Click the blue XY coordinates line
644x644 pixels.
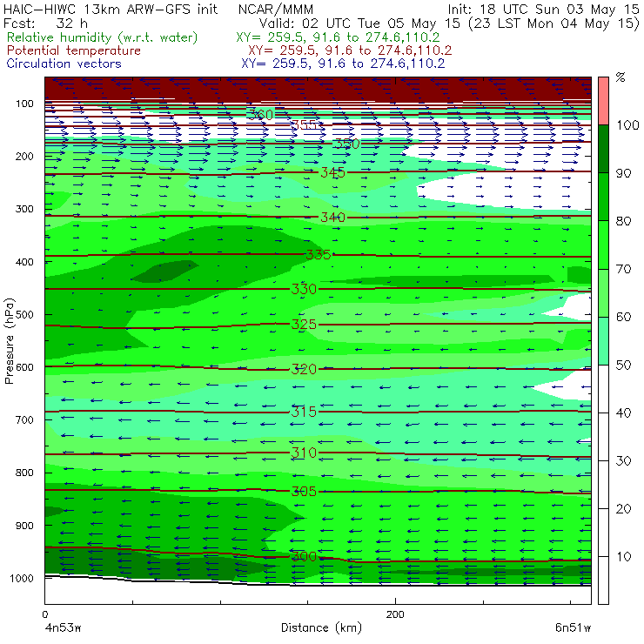343,64
